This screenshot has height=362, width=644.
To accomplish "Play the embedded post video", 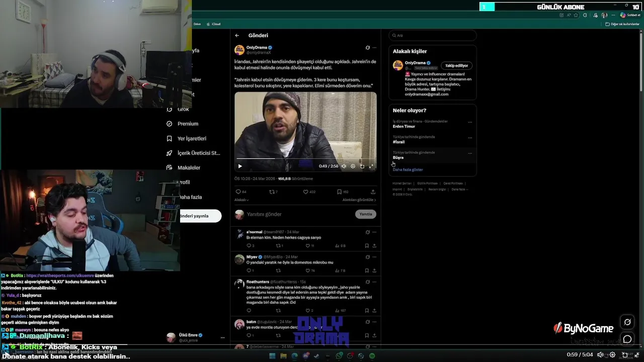I will tap(240, 166).
